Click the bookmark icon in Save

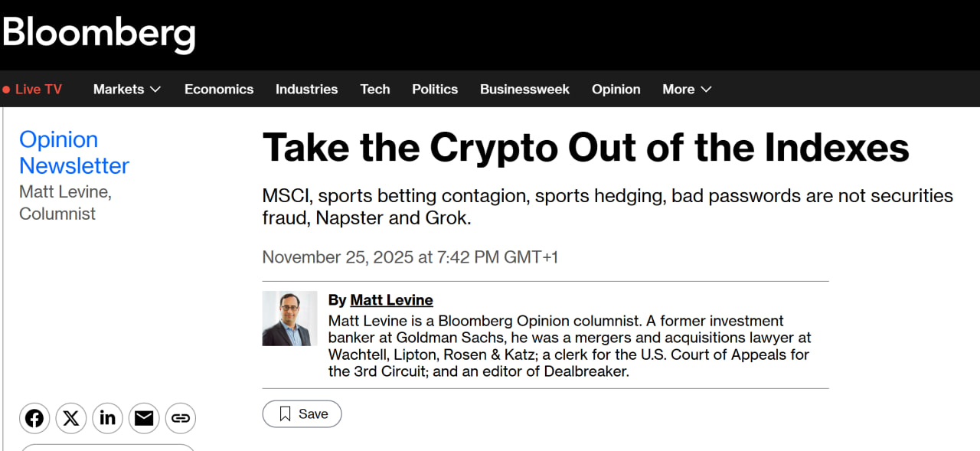[x=285, y=414]
